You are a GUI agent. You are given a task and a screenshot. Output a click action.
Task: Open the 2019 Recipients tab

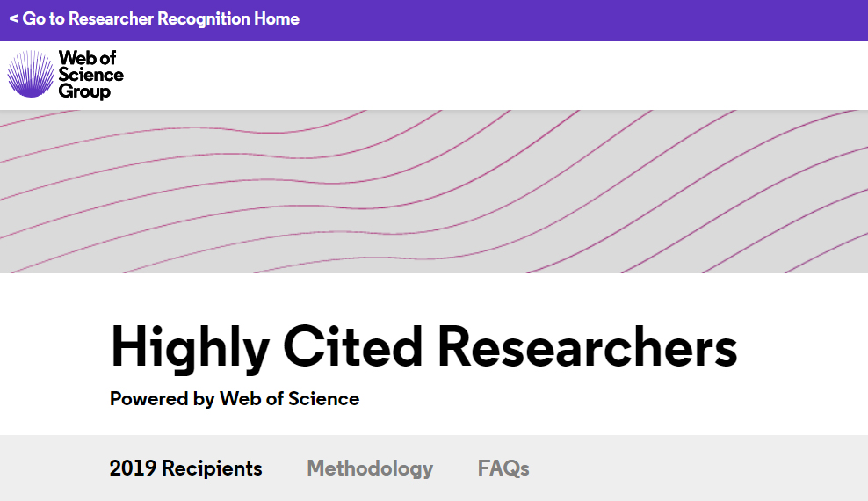pyautogui.click(x=185, y=468)
